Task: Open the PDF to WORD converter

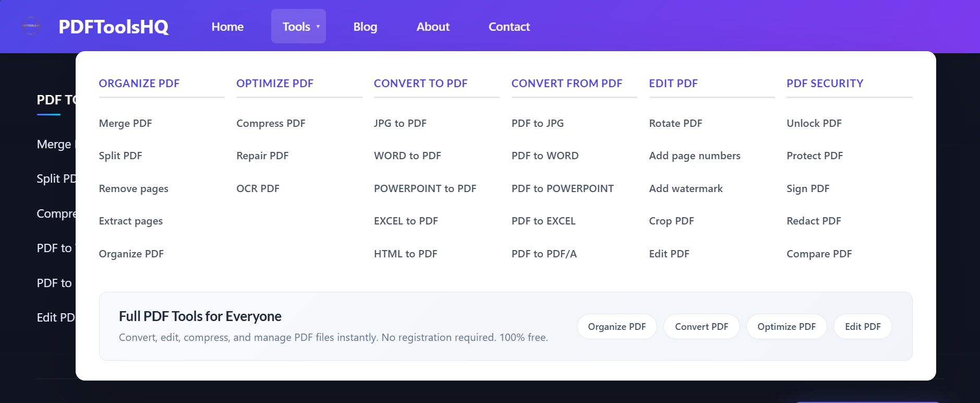Action: (x=545, y=156)
